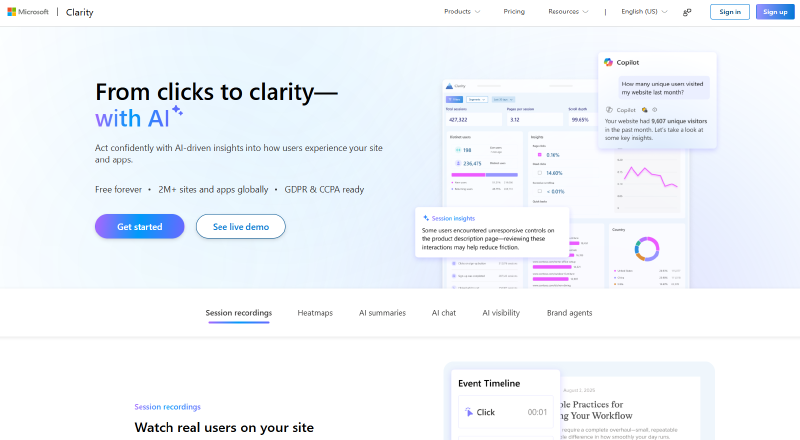Switch to the Brand agents tab

569,313
